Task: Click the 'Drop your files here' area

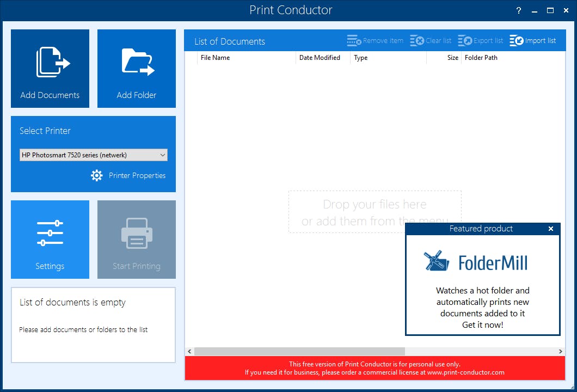Action: click(x=375, y=212)
